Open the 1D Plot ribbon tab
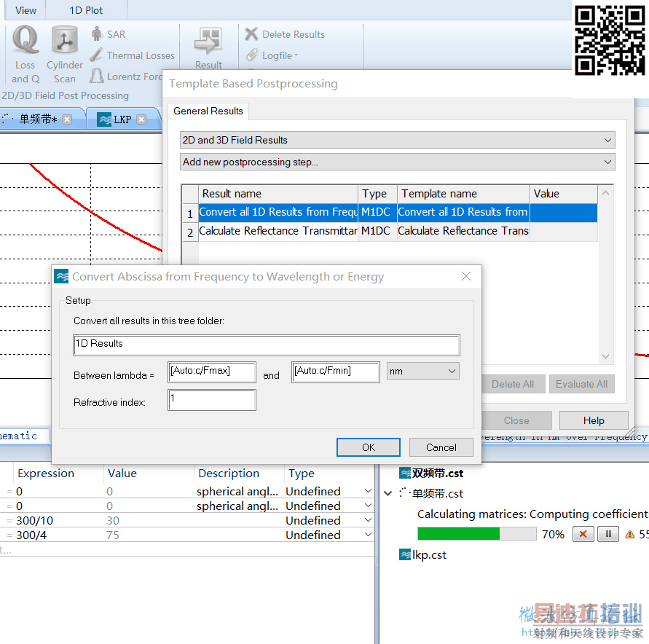The image size is (649, 644). [x=86, y=10]
